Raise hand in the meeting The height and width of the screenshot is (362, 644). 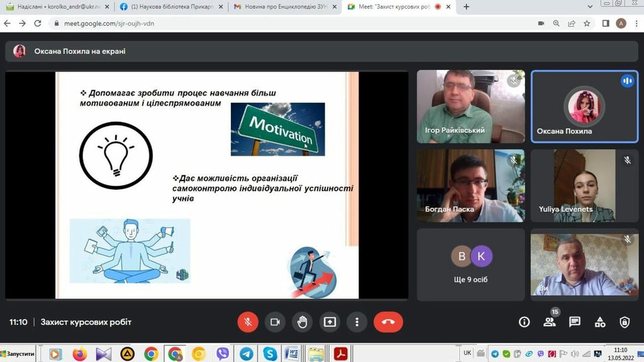pyautogui.click(x=303, y=322)
